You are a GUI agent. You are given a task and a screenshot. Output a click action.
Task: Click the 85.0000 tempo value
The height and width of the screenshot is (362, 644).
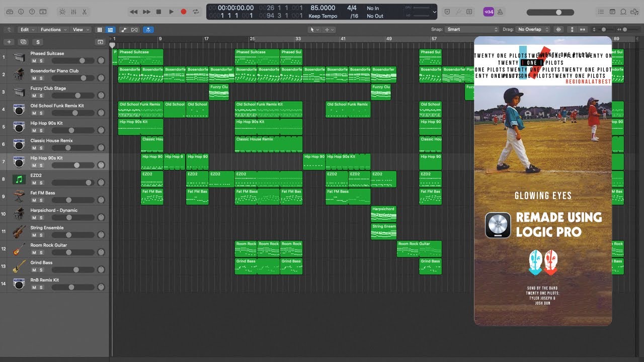pyautogui.click(x=323, y=8)
